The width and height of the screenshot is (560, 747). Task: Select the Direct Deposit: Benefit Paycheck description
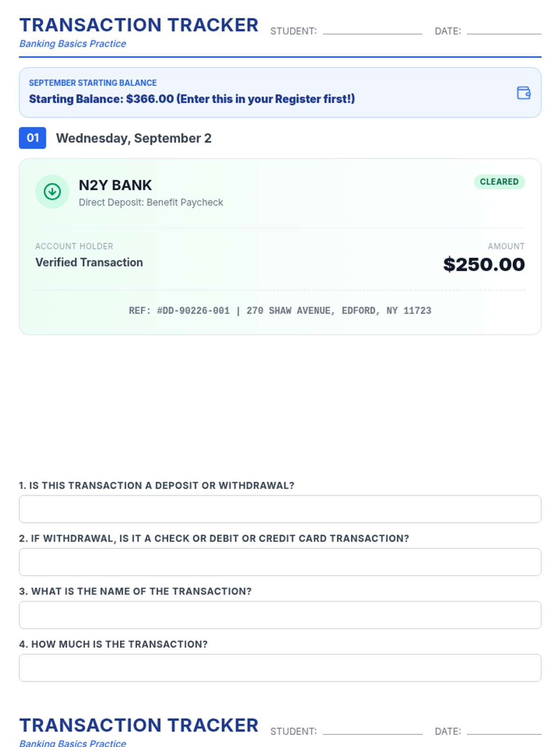coord(151,202)
